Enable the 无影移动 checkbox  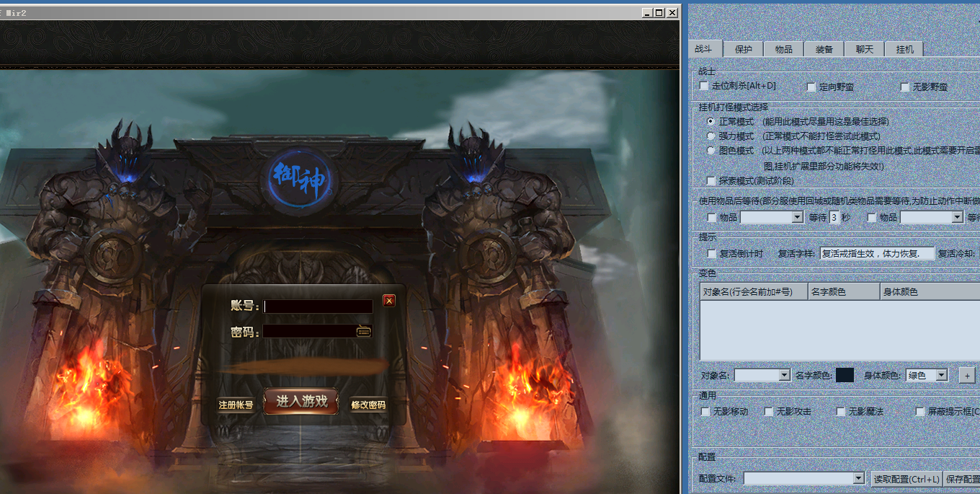pyautogui.click(x=705, y=411)
